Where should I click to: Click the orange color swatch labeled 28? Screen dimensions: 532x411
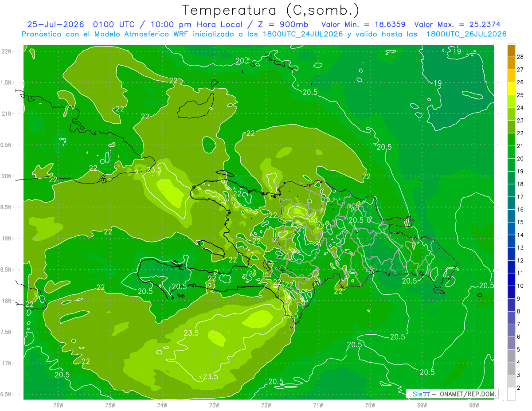pos(511,51)
